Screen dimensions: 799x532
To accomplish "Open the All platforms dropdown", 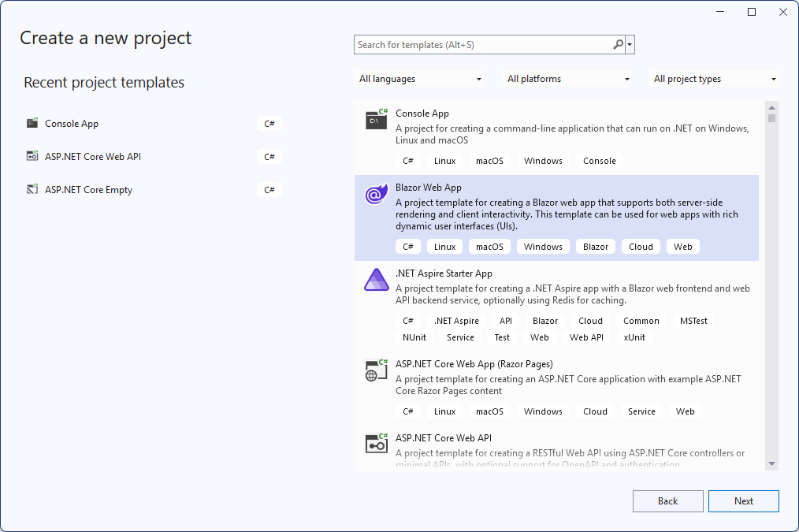I will point(566,79).
